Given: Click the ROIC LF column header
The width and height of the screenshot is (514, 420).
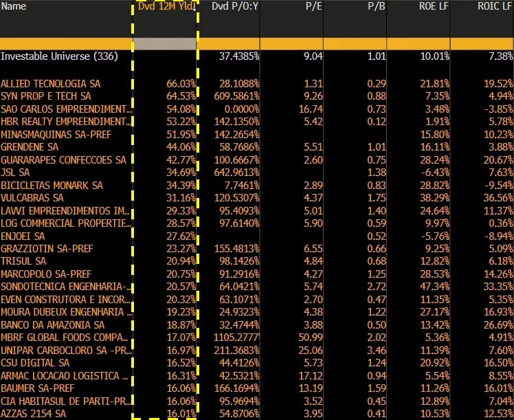Looking at the screenshot, I should click(494, 6).
